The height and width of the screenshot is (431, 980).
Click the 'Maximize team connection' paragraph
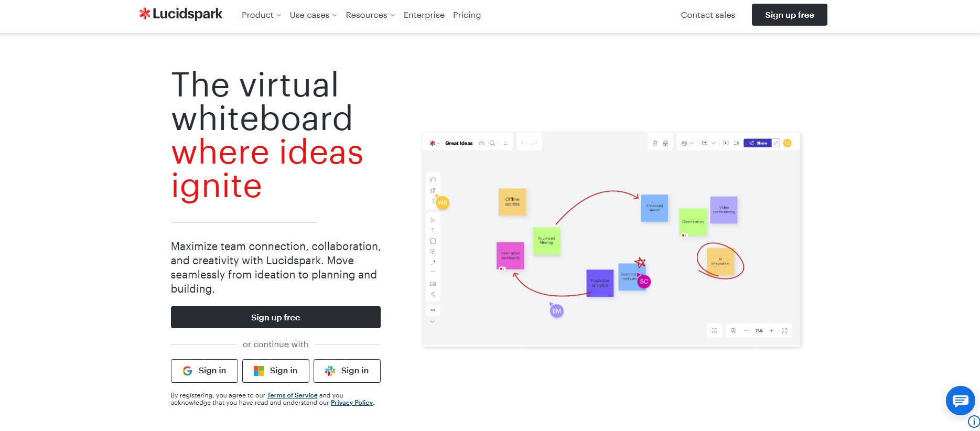point(276,267)
